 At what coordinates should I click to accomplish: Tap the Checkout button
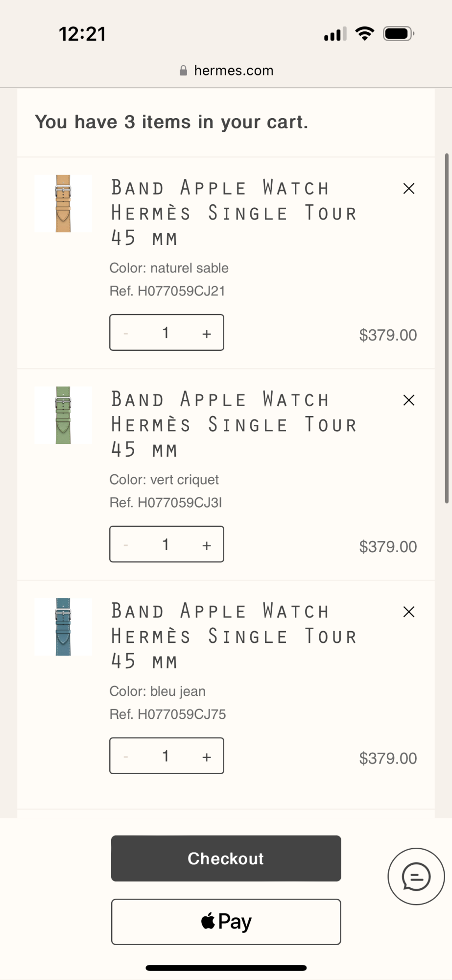[226, 858]
